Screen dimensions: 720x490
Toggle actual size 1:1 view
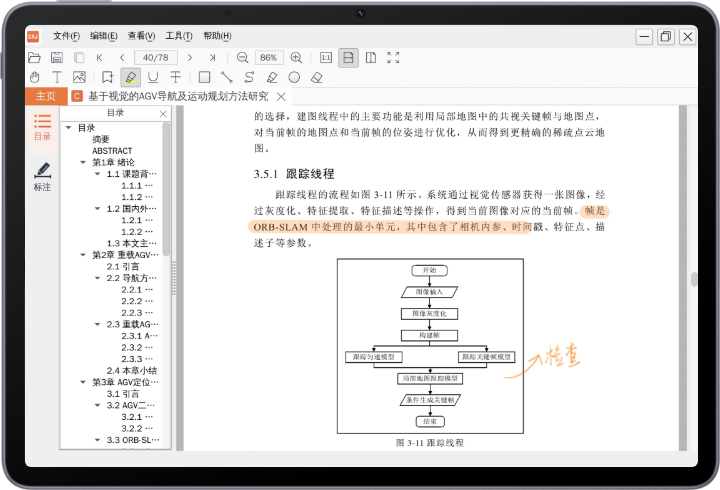324,58
